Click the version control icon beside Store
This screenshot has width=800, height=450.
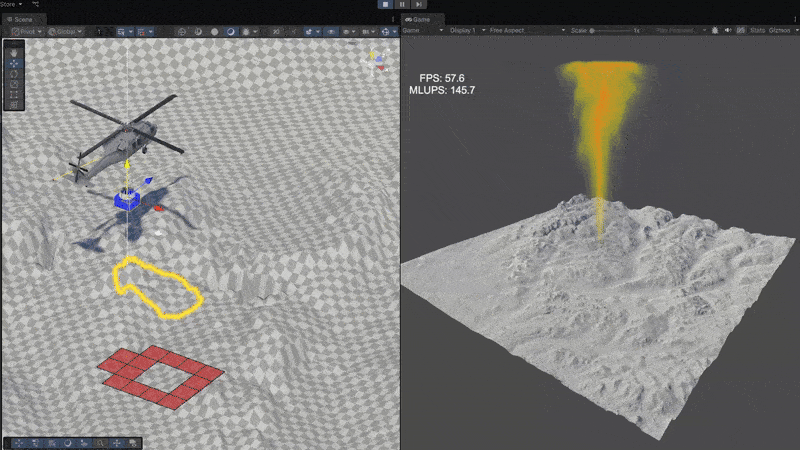tap(35, 4)
